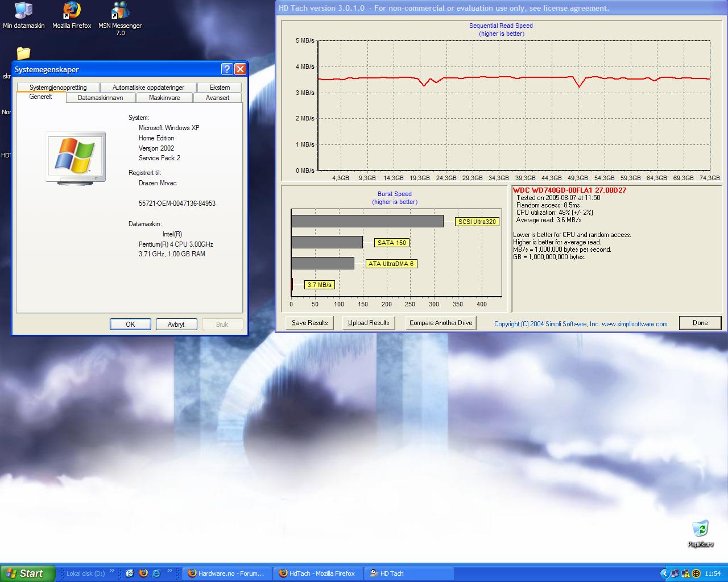Screen dimensions: 728x582
Task: Click the Burst Speed chart title
Action: [395, 194]
